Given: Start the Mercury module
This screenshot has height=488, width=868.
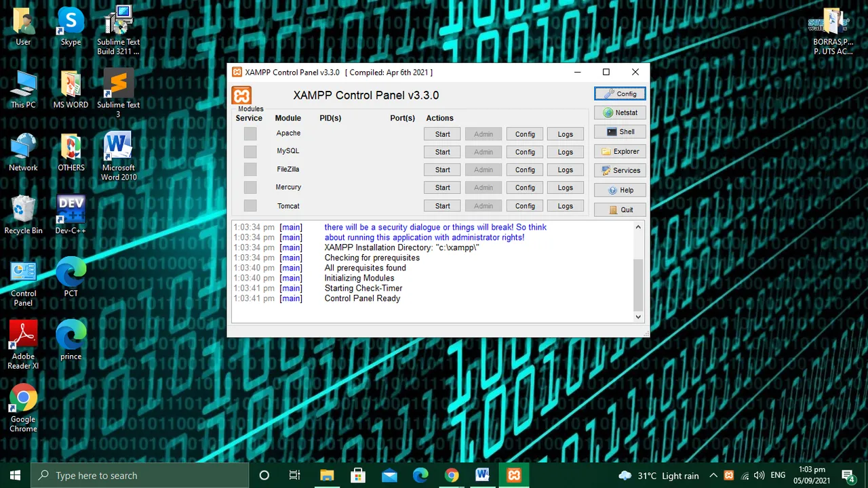Looking at the screenshot, I should click(x=443, y=188).
